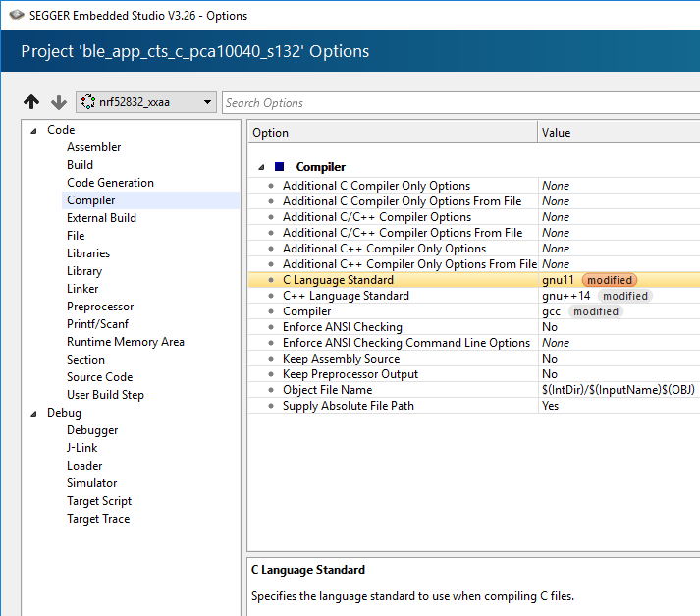This screenshot has height=616, width=700.
Task: Open J-Link options
Action: tap(82, 448)
